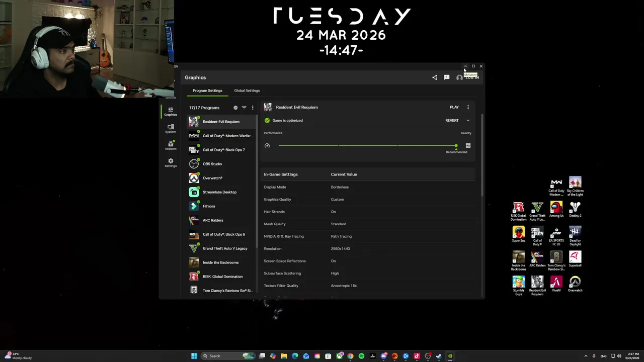Image resolution: width=644 pixels, height=362 pixels.
Task: Open the Dead by Daylight desktop icon
Action: pyautogui.click(x=575, y=236)
